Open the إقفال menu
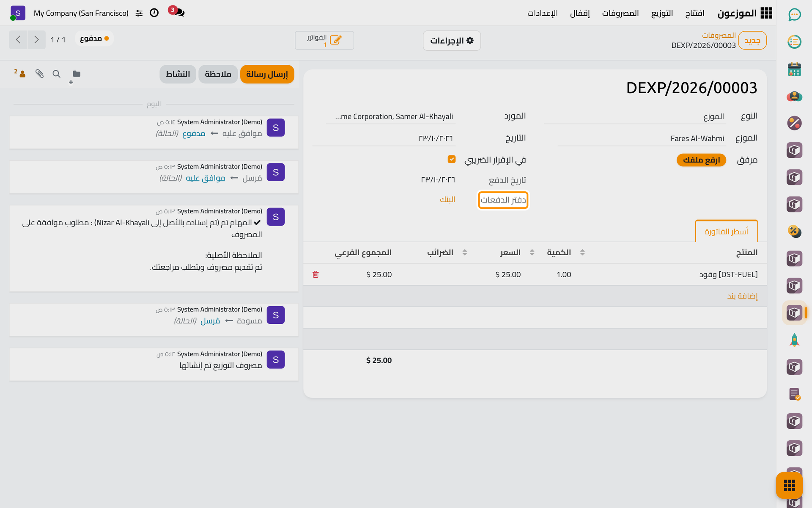 click(580, 13)
